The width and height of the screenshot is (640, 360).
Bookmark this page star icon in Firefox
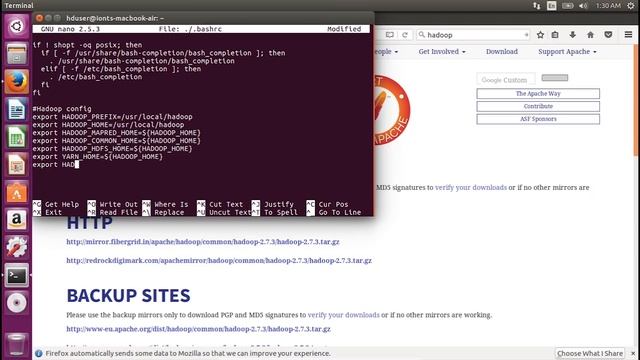click(540, 35)
